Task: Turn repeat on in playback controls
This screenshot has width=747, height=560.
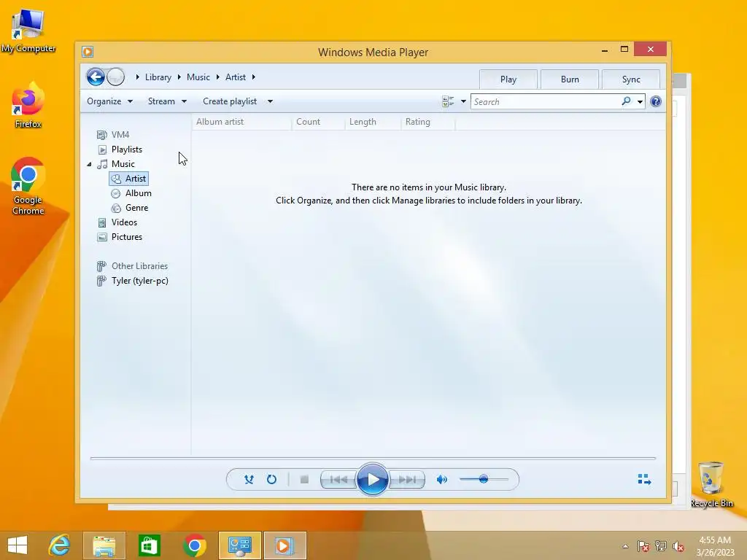Action: [x=271, y=479]
